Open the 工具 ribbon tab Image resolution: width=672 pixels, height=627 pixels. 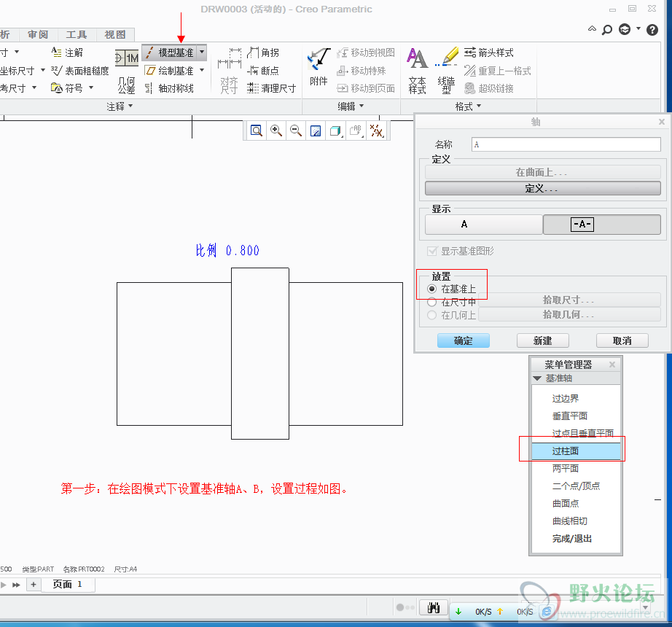77,34
